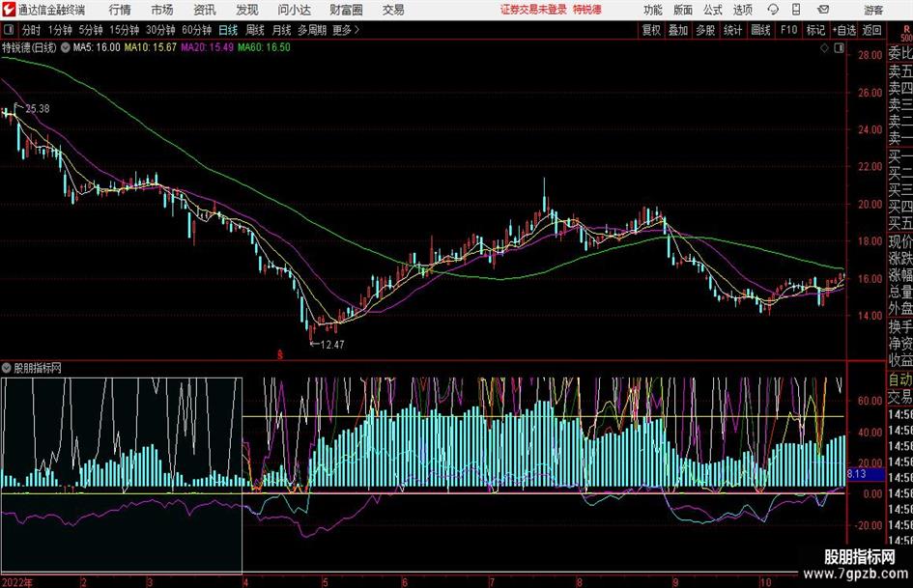The image size is (913, 588).
Task: Open F10 company info
Action: (788, 30)
